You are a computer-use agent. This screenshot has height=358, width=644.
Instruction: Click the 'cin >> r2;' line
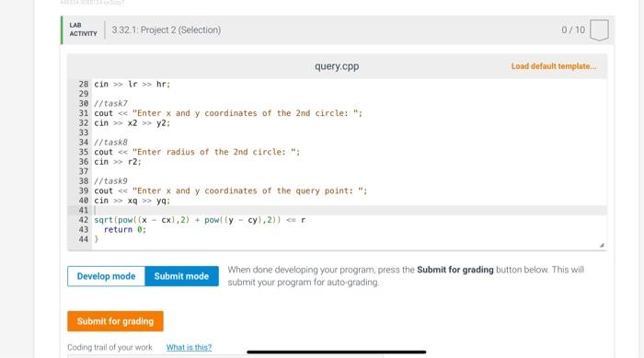tap(118, 162)
